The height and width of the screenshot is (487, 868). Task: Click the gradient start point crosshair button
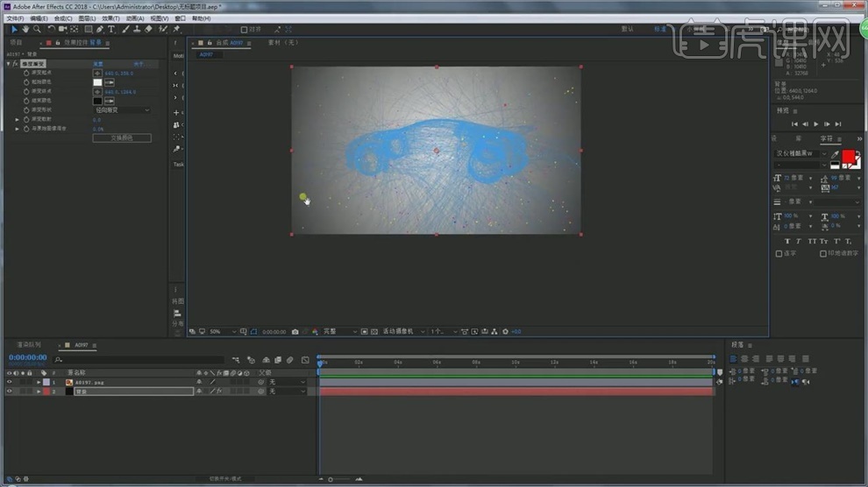tap(97, 73)
